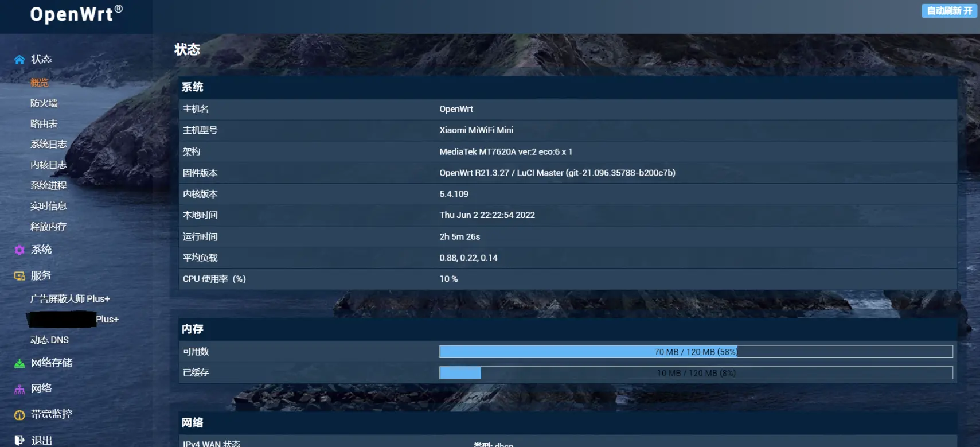Expand the 系统 sidebar menu
980x447 pixels.
[41, 250]
